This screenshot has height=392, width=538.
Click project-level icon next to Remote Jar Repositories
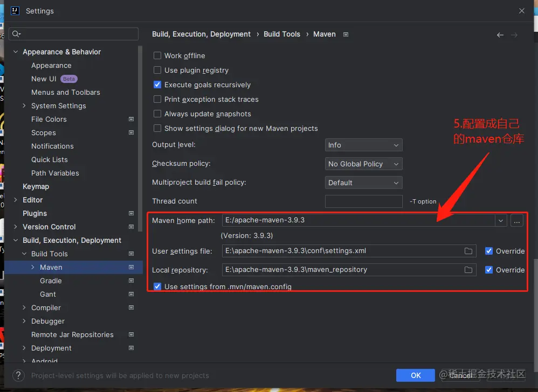[131, 334]
